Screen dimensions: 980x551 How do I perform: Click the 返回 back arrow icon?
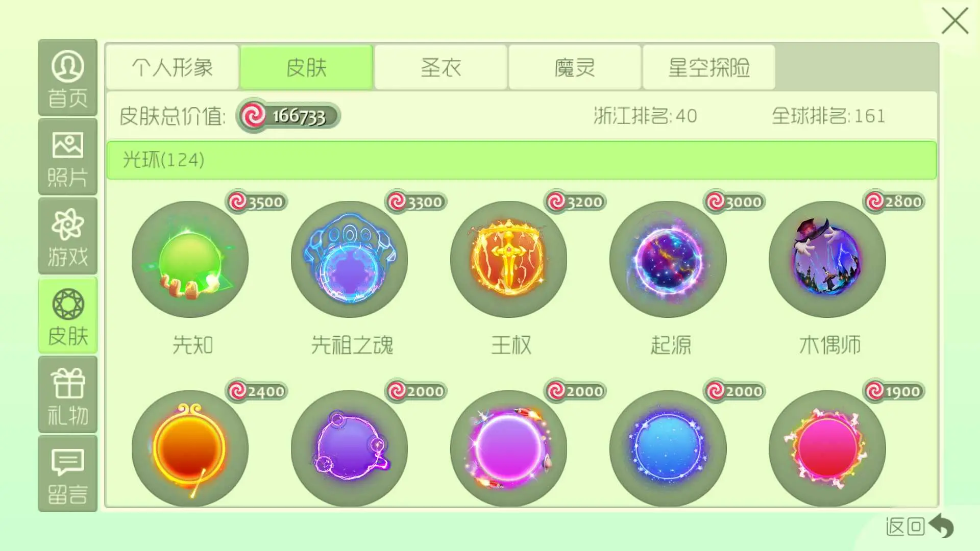coord(942,525)
